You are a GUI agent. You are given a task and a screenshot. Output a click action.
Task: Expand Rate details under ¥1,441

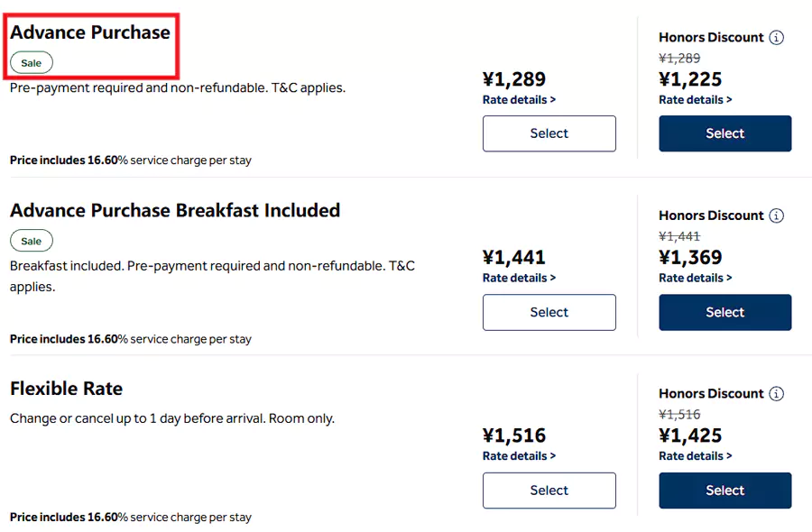tap(519, 278)
